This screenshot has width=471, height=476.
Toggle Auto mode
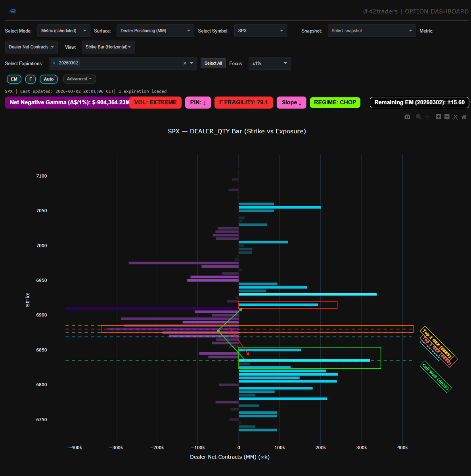click(48, 79)
